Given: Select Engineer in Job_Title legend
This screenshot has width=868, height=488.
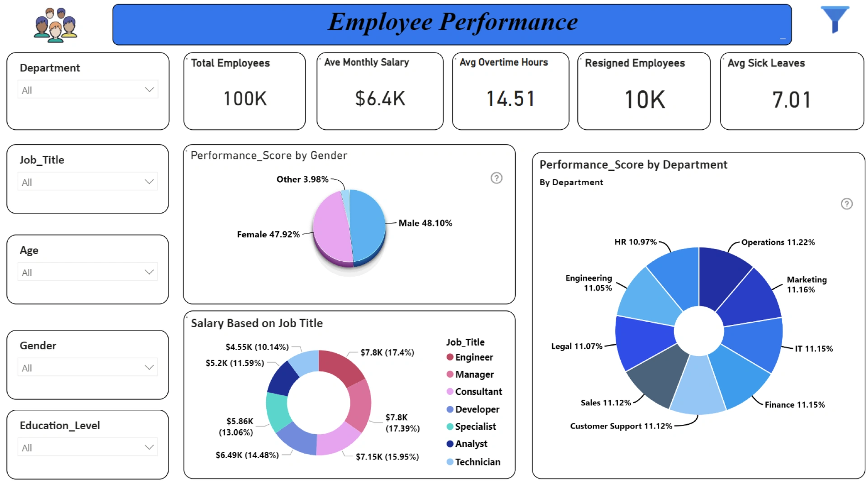Looking at the screenshot, I should pos(469,357).
